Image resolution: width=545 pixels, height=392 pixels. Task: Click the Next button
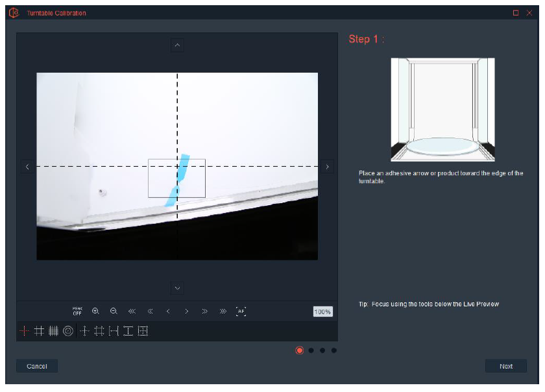(x=505, y=366)
